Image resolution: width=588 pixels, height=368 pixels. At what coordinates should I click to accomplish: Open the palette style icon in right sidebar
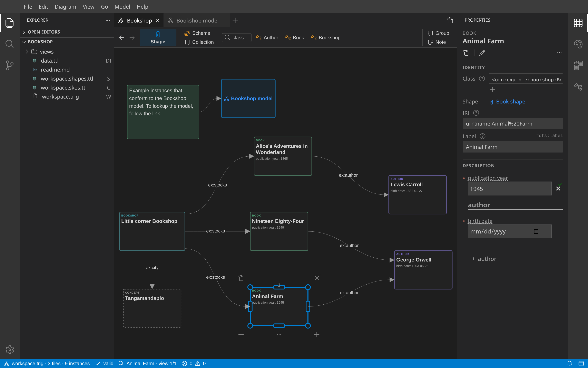coord(578,44)
